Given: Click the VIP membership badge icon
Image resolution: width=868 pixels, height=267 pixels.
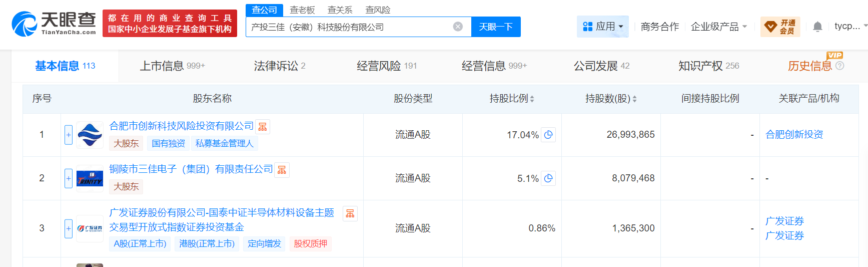Looking at the screenshot, I should point(771,27).
